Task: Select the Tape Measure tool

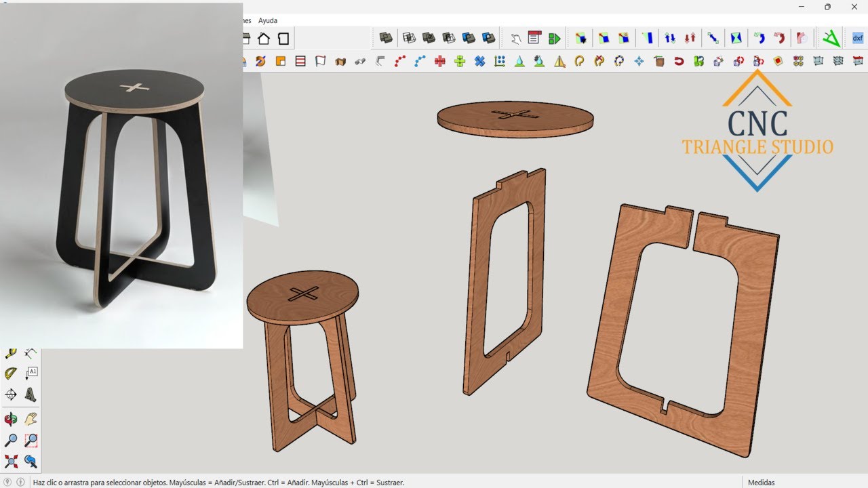Action: tap(11, 353)
